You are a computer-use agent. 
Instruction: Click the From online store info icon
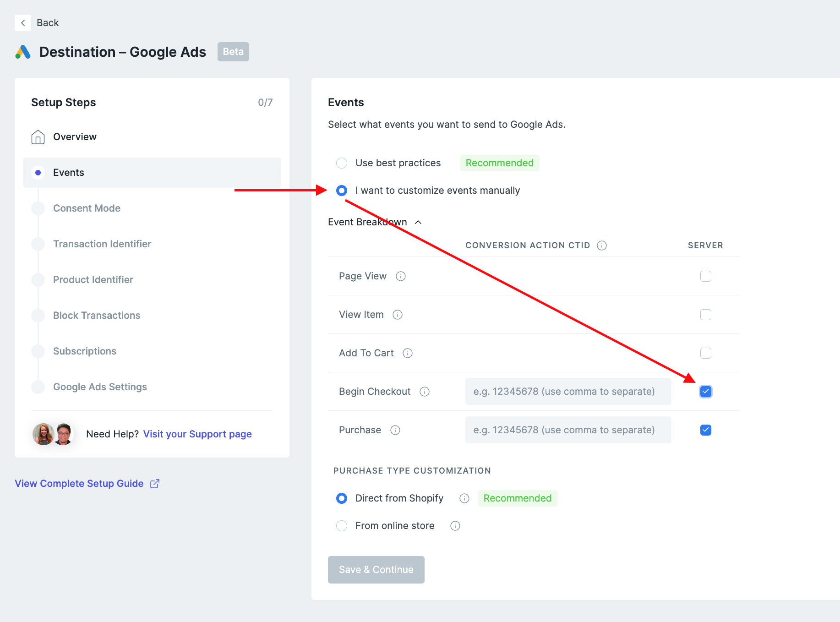click(x=455, y=526)
